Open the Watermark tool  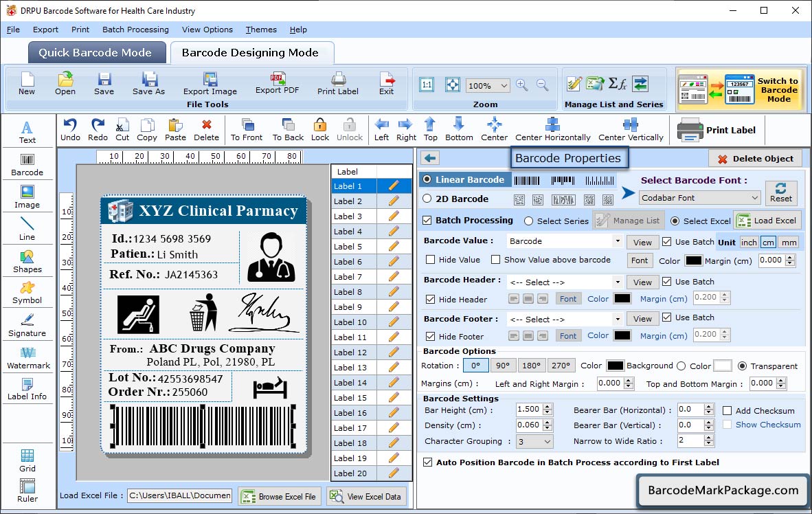click(x=27, y=358)
